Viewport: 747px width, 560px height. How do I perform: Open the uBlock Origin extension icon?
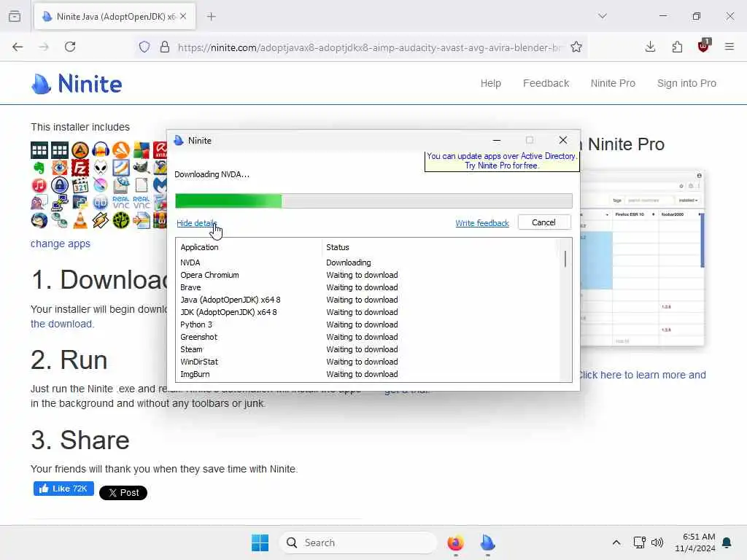pos(704,46)
